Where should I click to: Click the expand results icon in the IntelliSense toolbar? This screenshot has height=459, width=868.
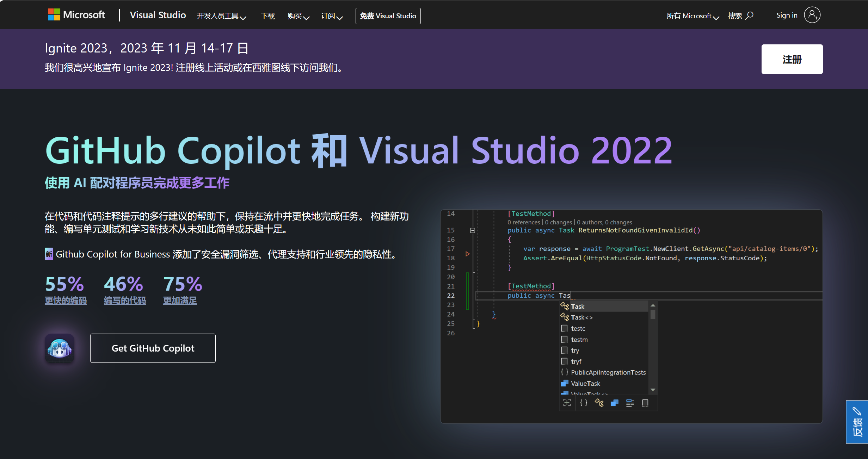point(567,403)
